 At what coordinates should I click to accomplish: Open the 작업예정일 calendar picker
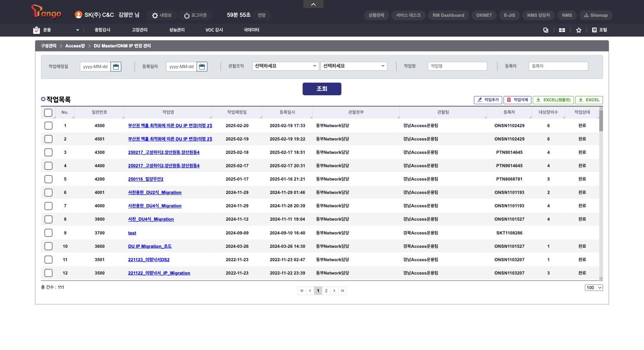click(x=116, y=66)
